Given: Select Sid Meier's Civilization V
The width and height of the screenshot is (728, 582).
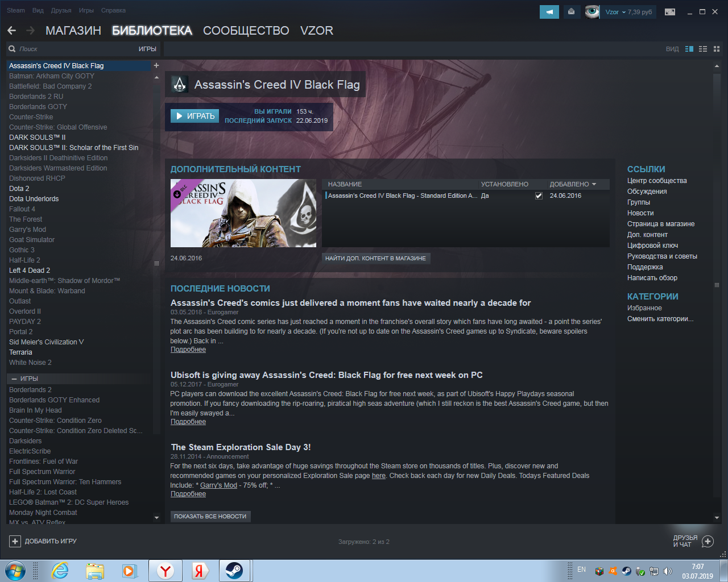Looking at the screenshot, I should point(47,342).
